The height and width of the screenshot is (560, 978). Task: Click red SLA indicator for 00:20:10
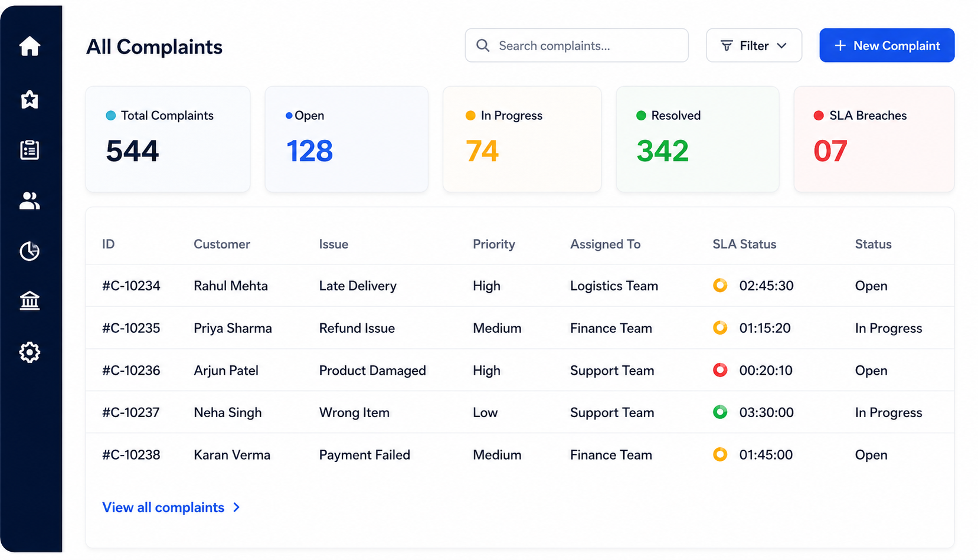tap(720, 370)
